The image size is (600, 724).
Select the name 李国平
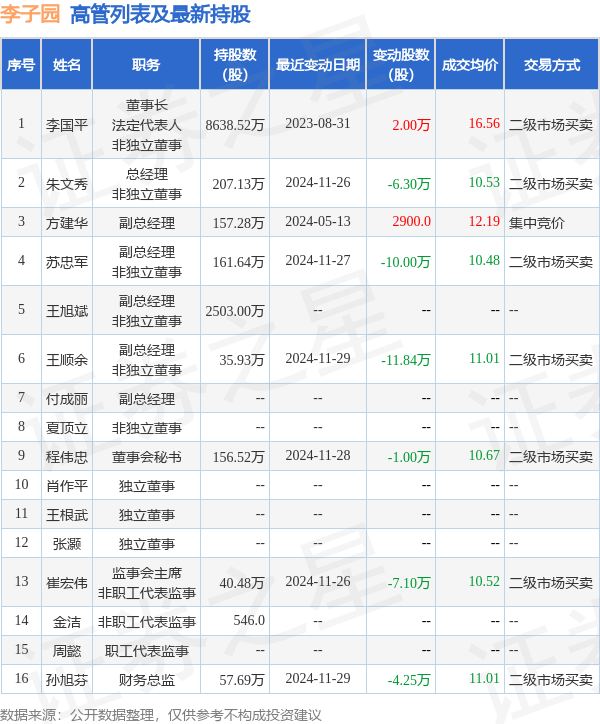click(67, 125)
